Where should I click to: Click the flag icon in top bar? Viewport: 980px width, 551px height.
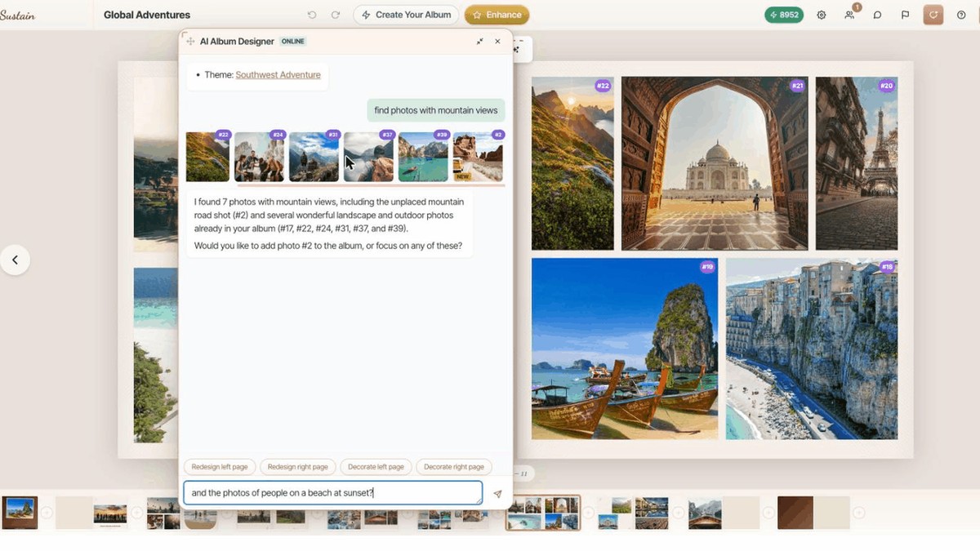[x=905, y=15]
